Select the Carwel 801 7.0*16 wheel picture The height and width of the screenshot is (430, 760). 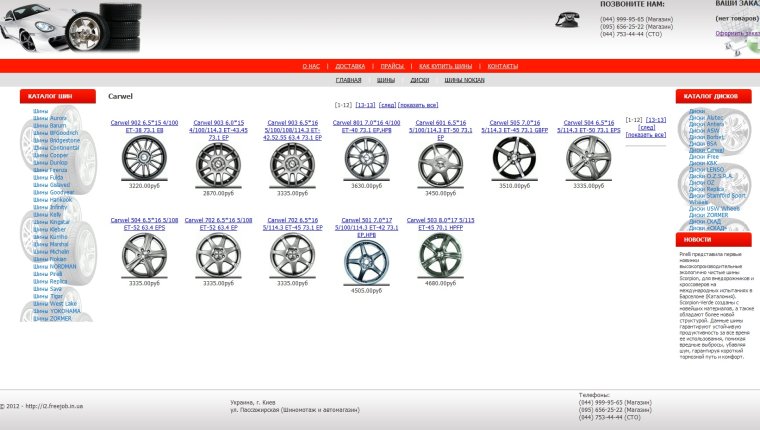coord(365,158)
